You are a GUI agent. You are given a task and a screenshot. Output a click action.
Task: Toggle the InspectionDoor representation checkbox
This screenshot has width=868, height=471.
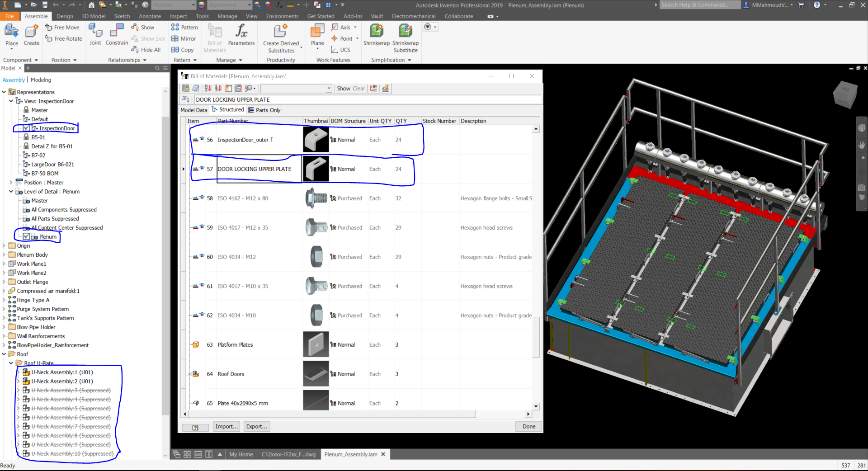click(x=26, y=128)
